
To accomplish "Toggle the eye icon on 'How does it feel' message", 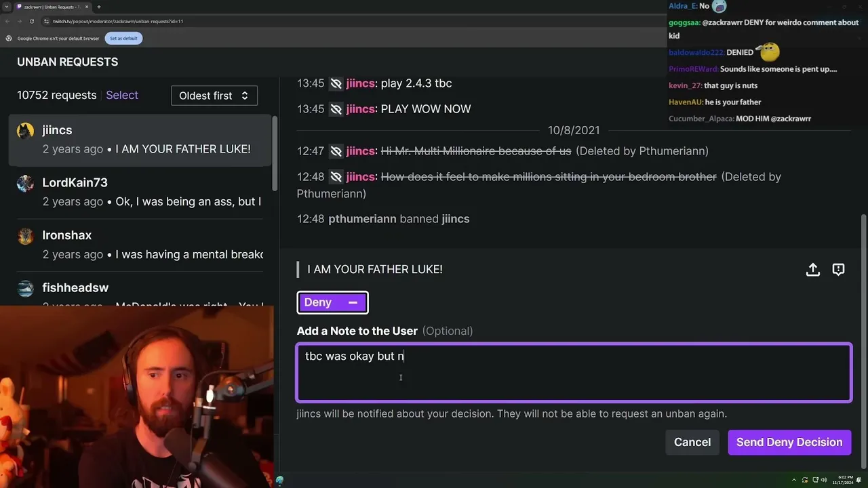I will tap(336, 177).
